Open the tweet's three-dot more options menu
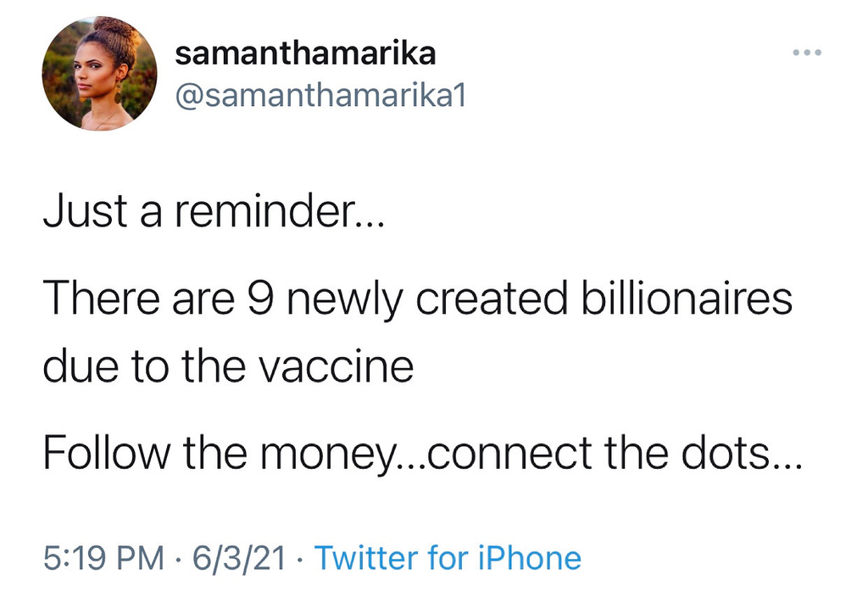Viewport: 868px width, 603px height. point(807,53)
